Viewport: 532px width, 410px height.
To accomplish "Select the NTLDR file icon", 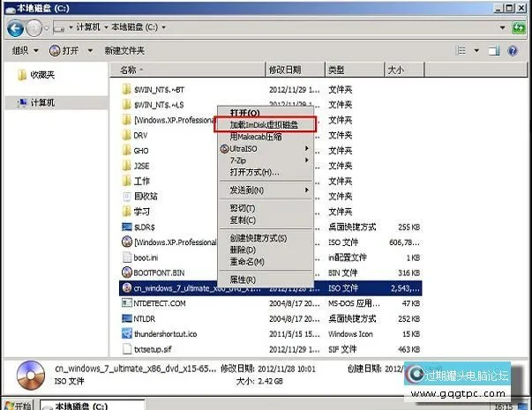I will click(127, 318).
